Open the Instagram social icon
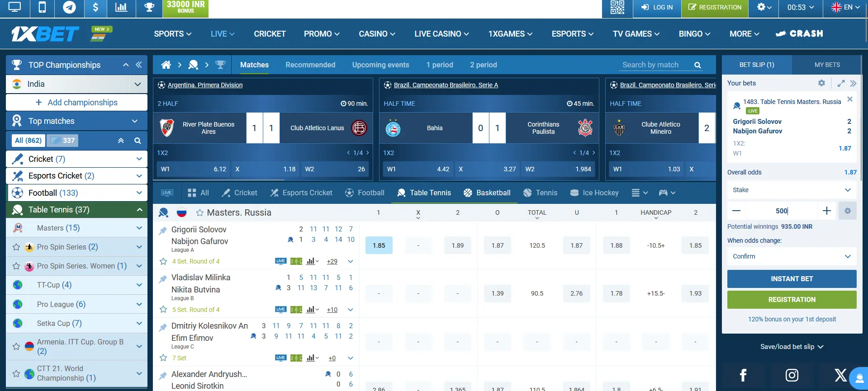Viewport: 868px width, 391px height. 792,375
